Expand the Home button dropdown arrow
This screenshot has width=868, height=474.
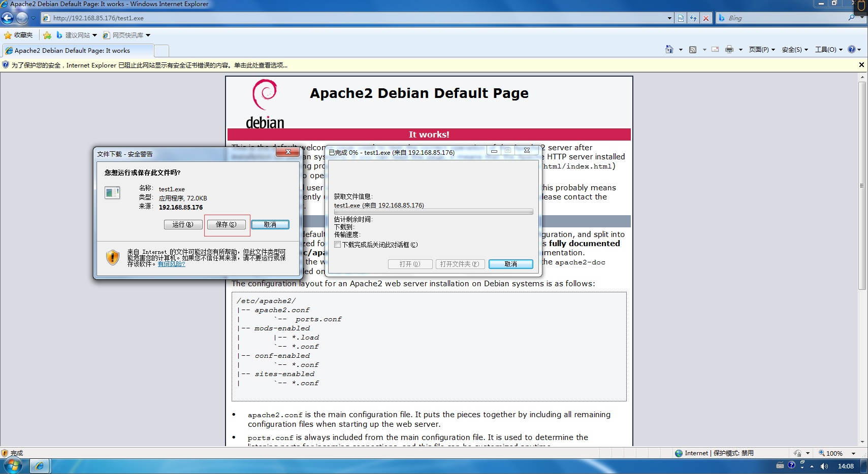pyautogui.click(x=681, y=50)
